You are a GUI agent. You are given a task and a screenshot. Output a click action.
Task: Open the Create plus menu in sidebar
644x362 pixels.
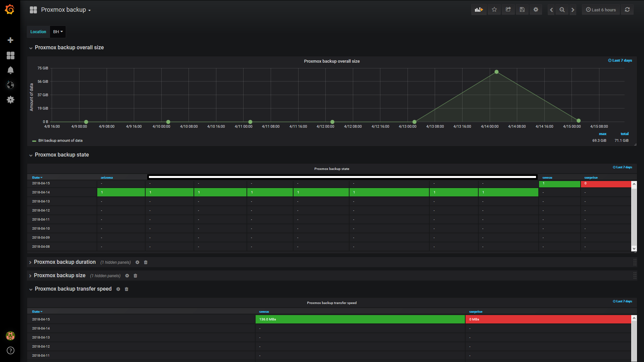pos(10,40)
